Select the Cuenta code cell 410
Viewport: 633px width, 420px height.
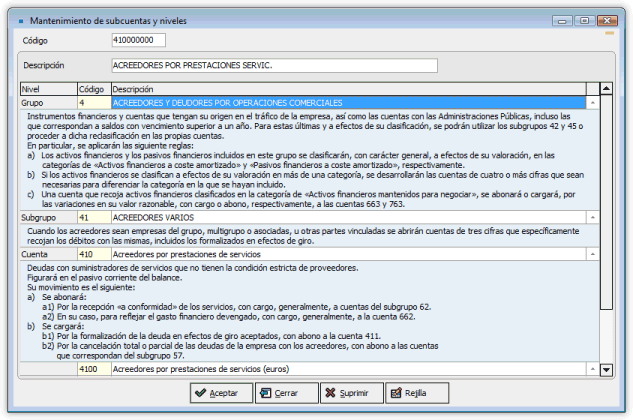(93, 254)
